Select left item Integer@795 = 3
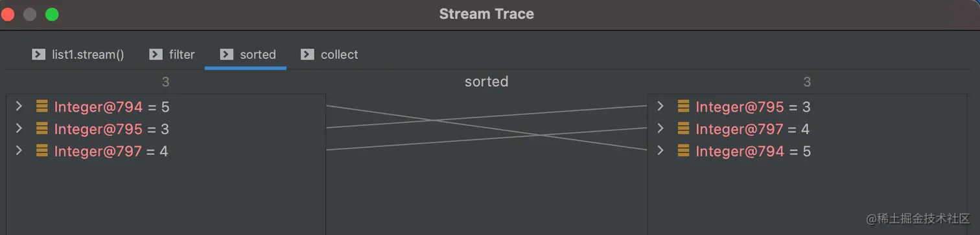This screenshot has width=980, height=235. pos(166,129)
